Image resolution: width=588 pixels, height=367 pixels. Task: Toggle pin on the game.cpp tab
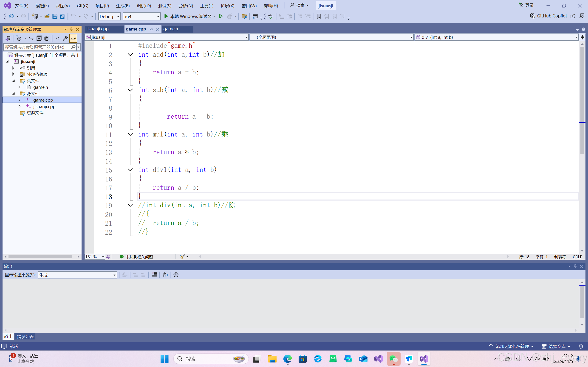click(151, 29)
